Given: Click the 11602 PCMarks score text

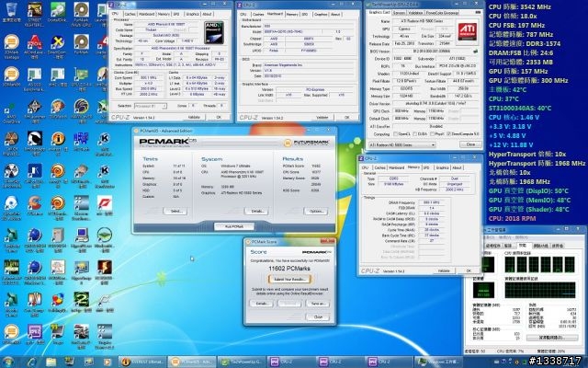Looking at the screenshot, I should coord(289,268).
